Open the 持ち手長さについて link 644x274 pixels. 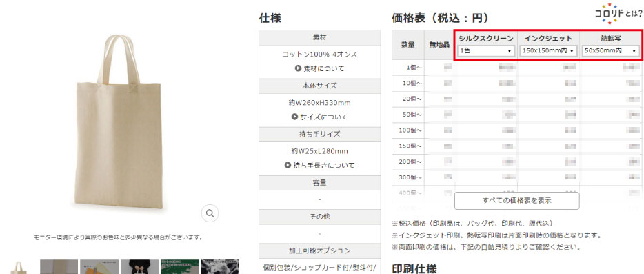pyautogui.click(x=319, y=166)
